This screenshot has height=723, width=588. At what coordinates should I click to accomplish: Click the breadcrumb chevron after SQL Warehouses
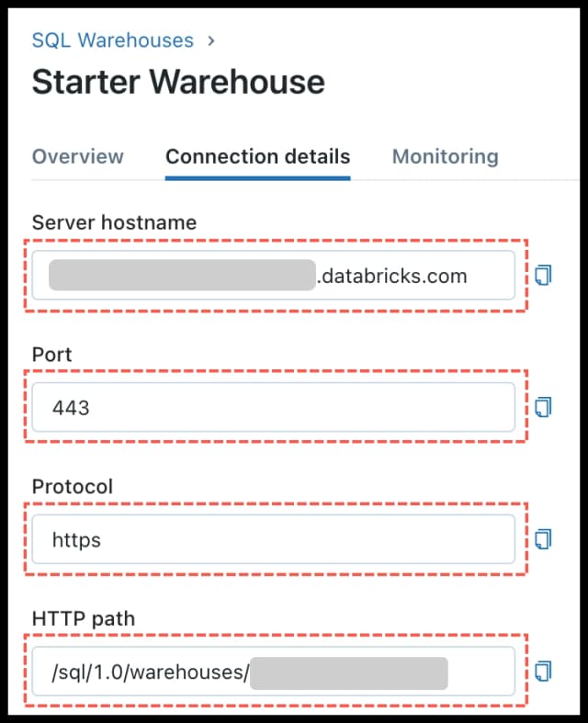211,41
